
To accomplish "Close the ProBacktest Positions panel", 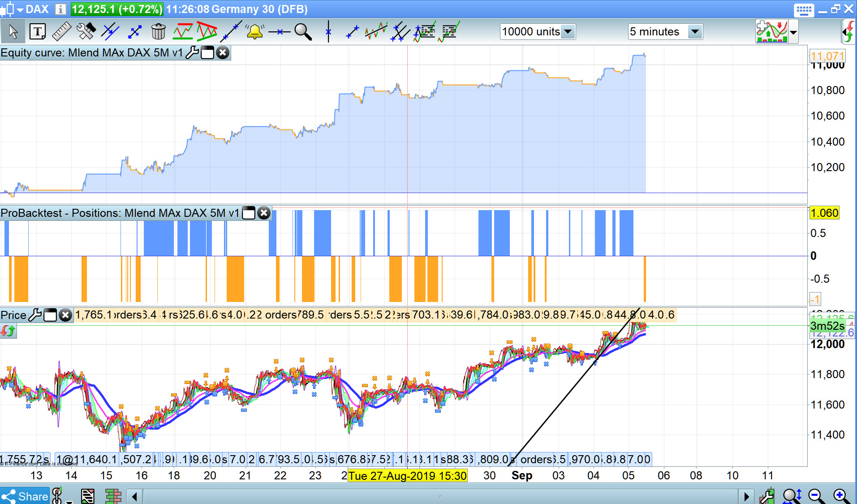I will (264, 213).
